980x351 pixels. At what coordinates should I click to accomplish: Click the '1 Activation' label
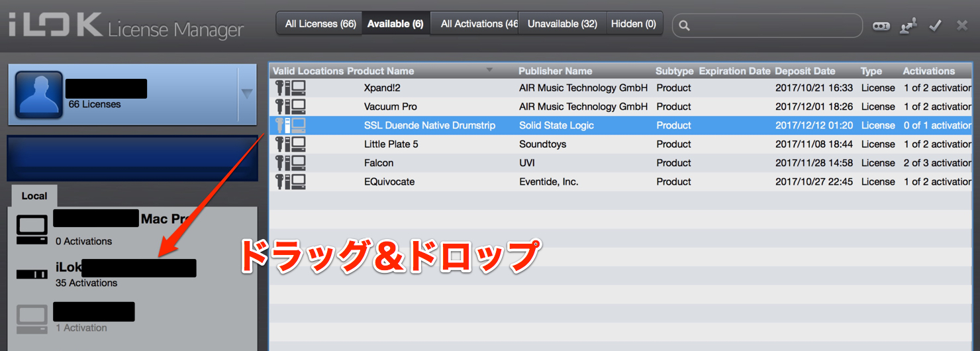[81, 328]
